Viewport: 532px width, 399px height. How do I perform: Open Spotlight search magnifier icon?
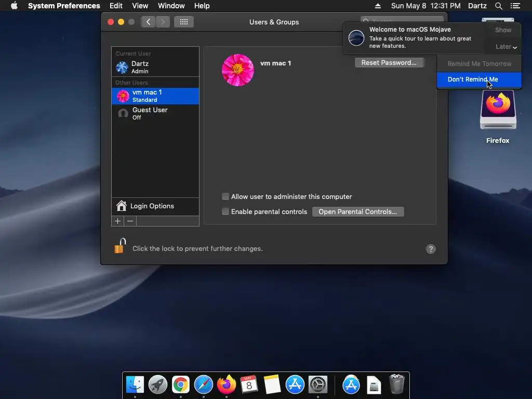tap(498, 6)
